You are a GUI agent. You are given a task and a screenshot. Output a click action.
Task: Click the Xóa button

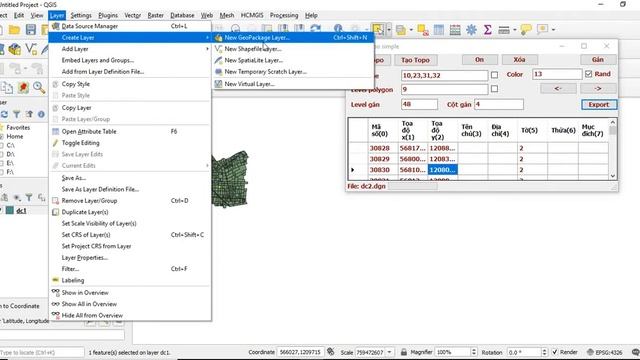[519, 60]
